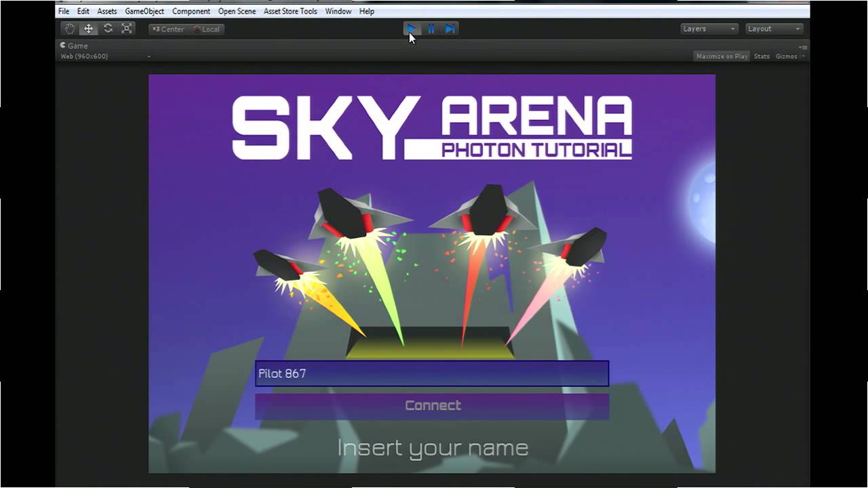Toggle Local handle rotation button

point(206,29)
